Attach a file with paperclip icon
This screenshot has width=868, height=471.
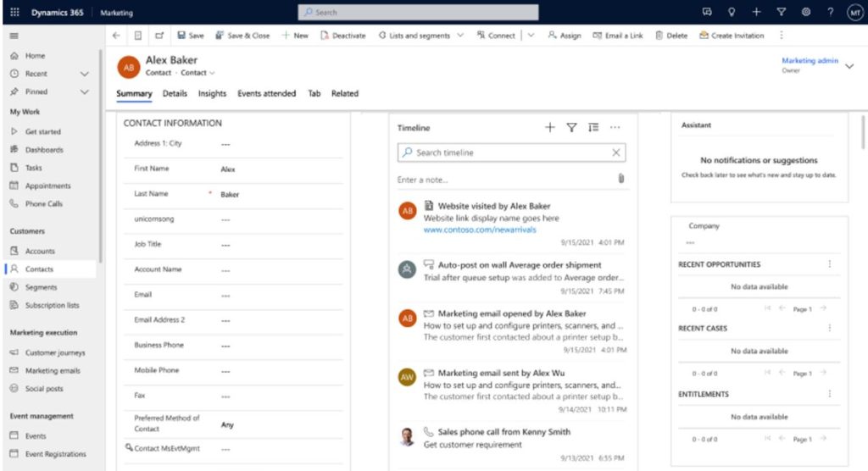[x=621, y=178]
